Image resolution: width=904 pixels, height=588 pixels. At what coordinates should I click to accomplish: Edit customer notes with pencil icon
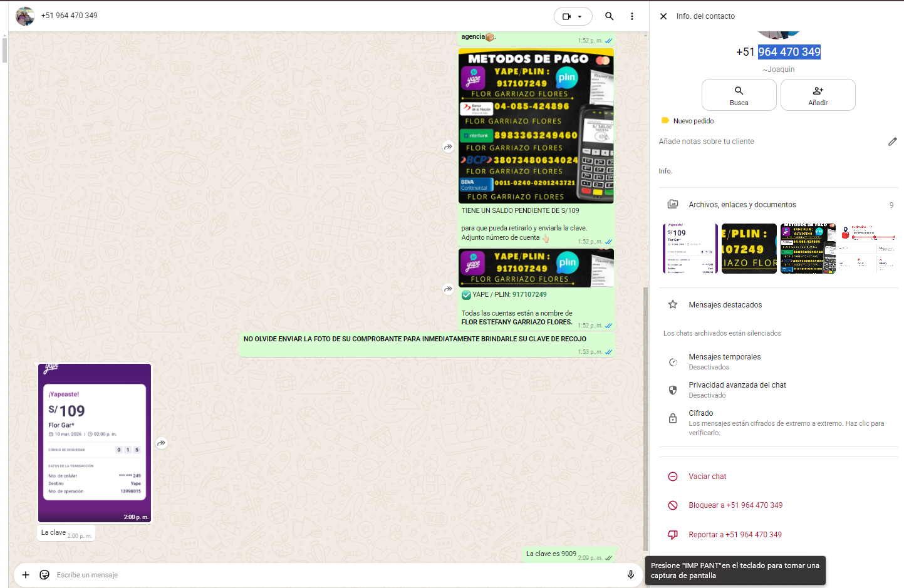[x=892, y=142]
